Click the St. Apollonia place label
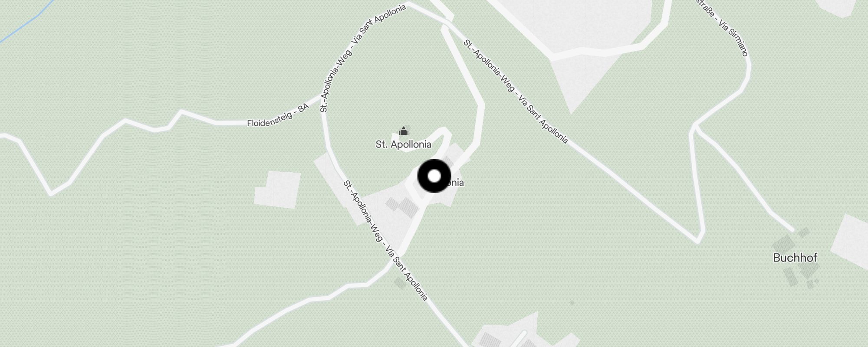 [x=404, y=144]
